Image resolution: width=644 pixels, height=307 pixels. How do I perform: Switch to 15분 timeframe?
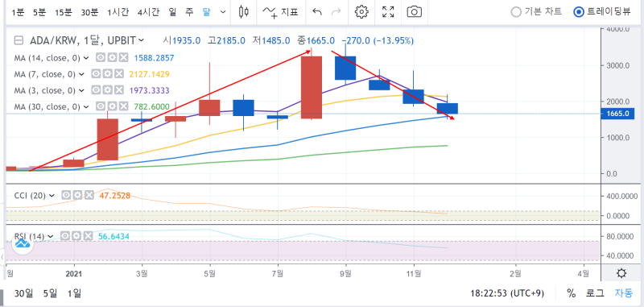click(x=64, y=12)
